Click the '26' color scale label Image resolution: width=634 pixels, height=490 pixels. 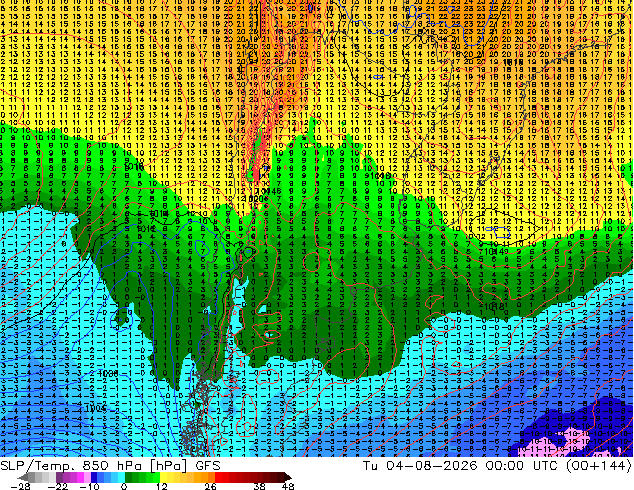coord(210,486)
